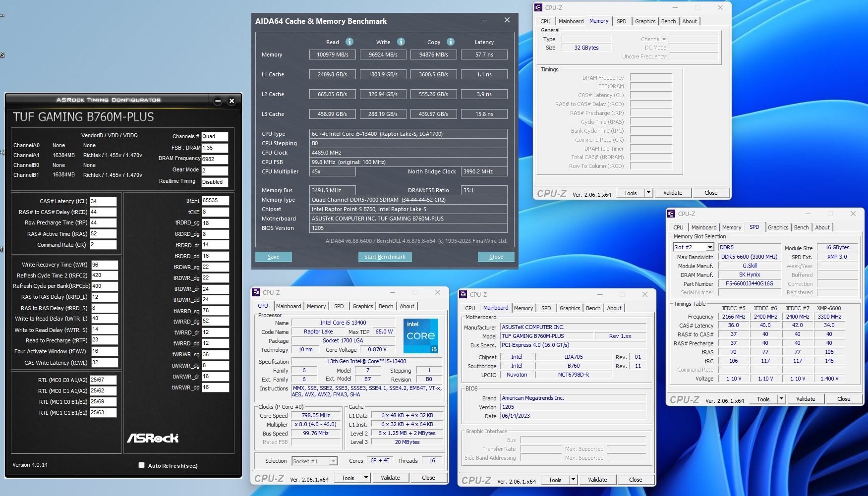Switch to the Bench tab in CPU-Z CPU window
This screenshot has height=496, width=868.
386,306
